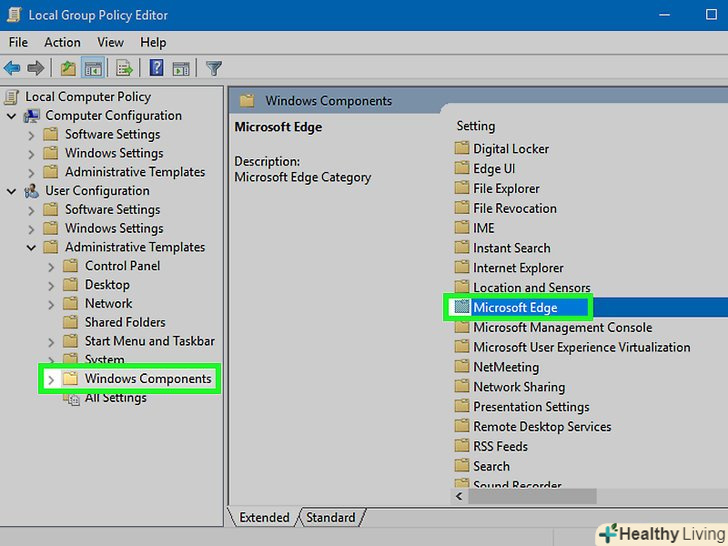This screenshot has height=546, width=728.
Task: Select the Microsoft Edge setting folder
Action: pyautogui.click(x=515, y=307)
